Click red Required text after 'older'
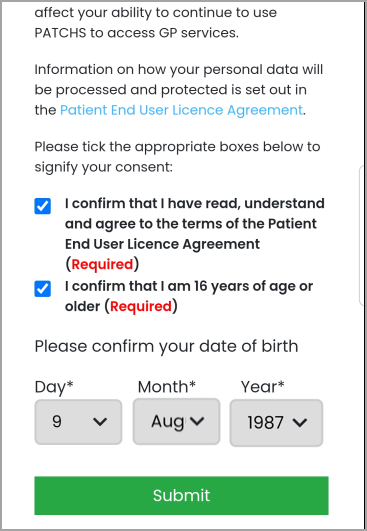Viewport: 367px width, 531px height. (x=141, y=306)
